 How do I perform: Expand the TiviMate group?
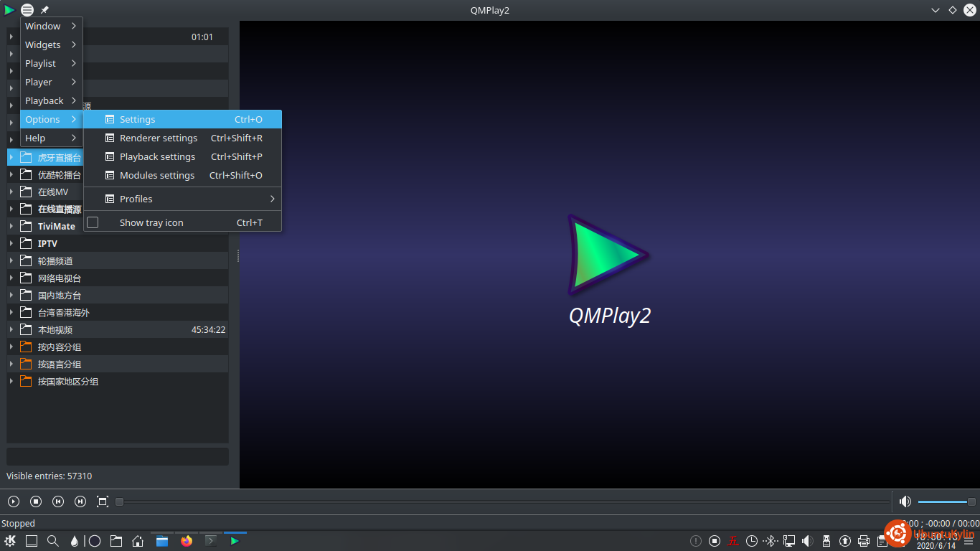click(11, 226)
